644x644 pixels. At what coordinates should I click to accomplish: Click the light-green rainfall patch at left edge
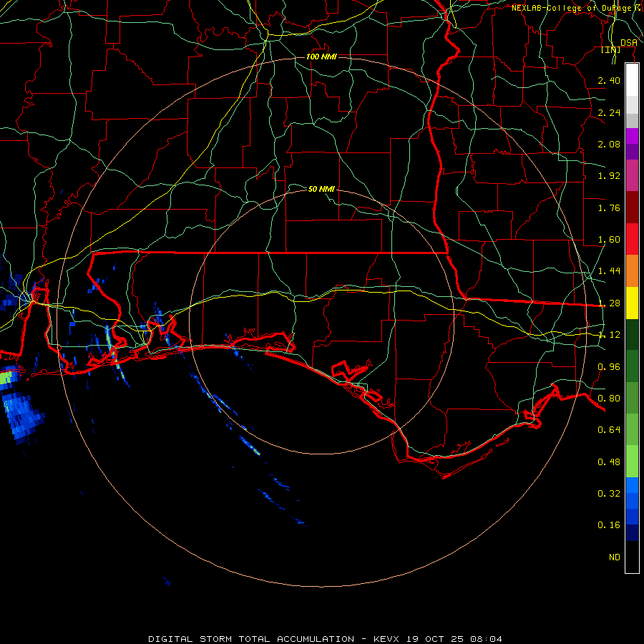pyautogui.click(x=6, y=377)
